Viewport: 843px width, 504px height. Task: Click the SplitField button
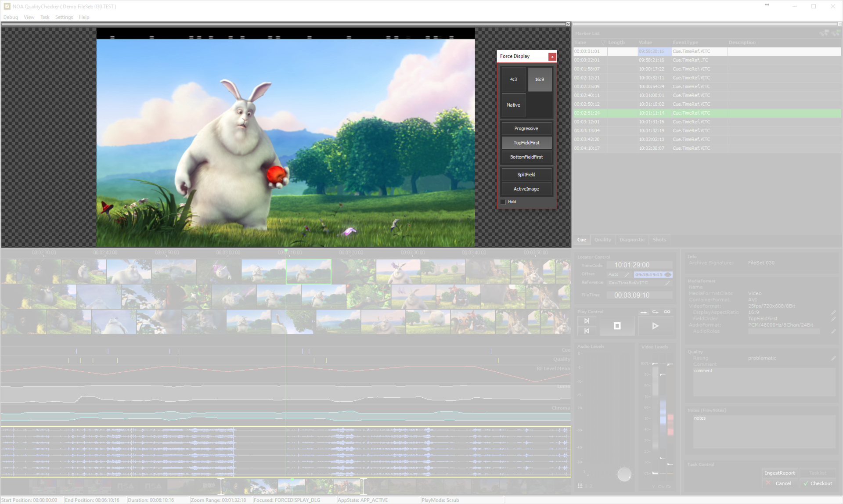pyautogui.click(x=526, y=175)
